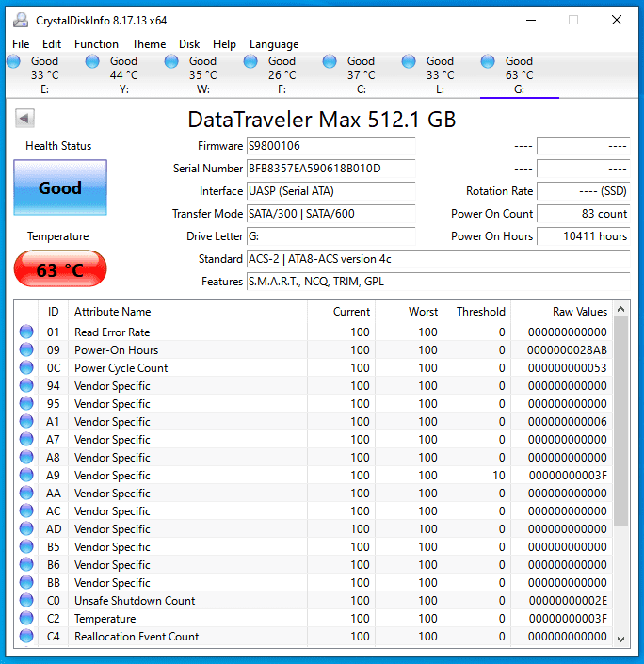
Task: Click the Raw Values column header
Action: pos(561,312)
